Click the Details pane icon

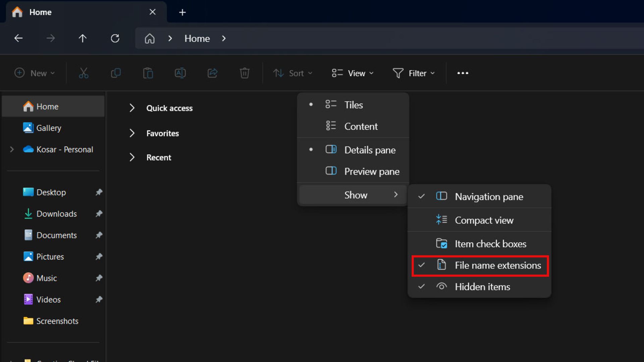[331, 149]
